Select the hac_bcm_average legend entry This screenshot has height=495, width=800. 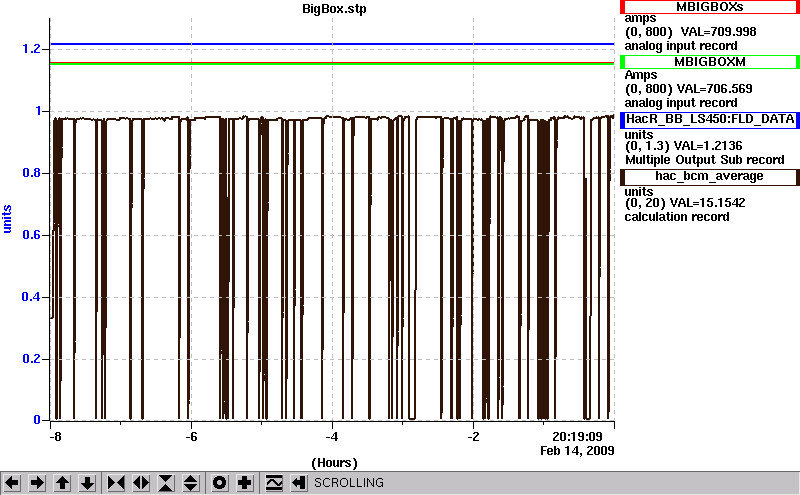710,177
